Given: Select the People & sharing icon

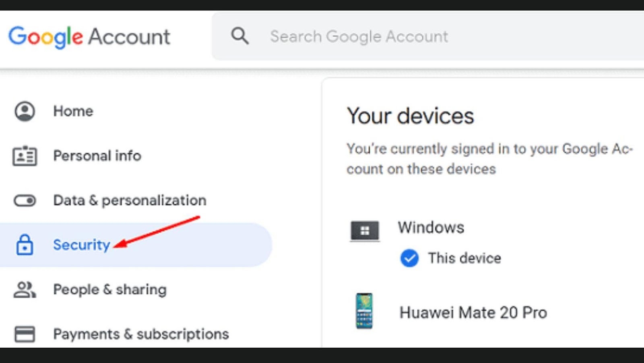Looking at the screenshot, I should click(24, 289).
